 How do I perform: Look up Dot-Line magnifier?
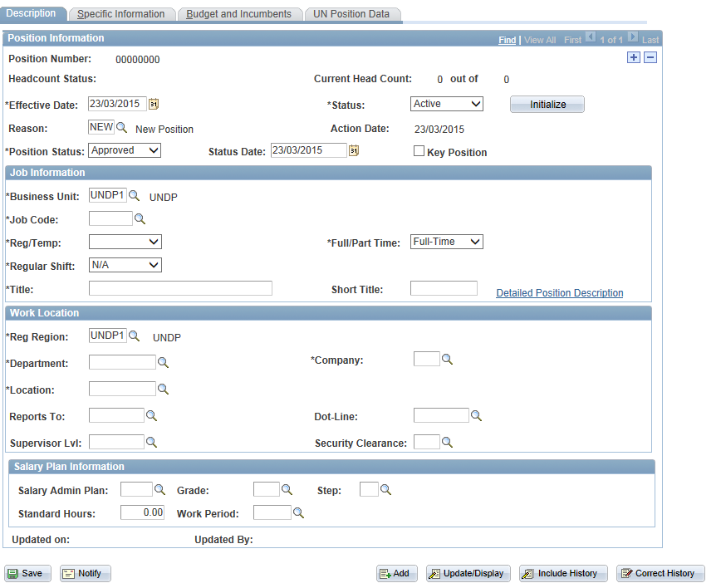[477, 416]
